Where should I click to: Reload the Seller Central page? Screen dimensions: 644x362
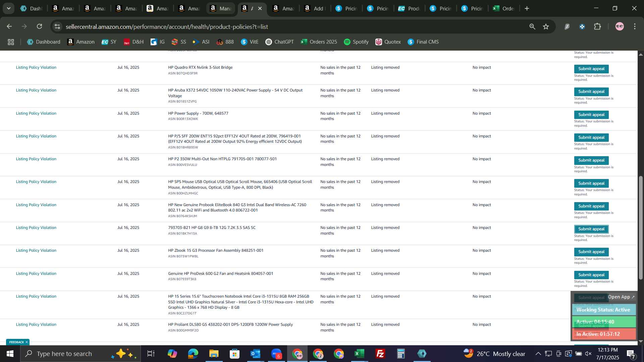[x=40, y=26]
